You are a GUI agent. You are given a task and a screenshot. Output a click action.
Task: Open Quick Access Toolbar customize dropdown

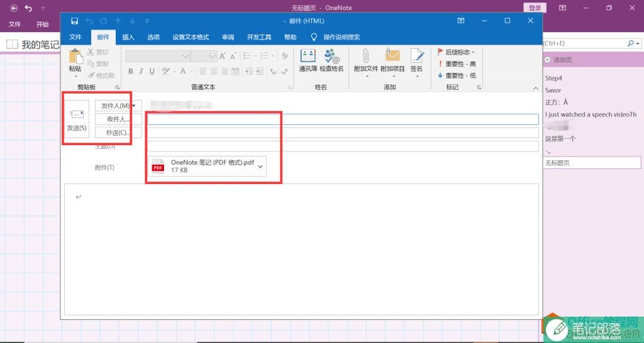pyautogui.click(x=147, y=21)
